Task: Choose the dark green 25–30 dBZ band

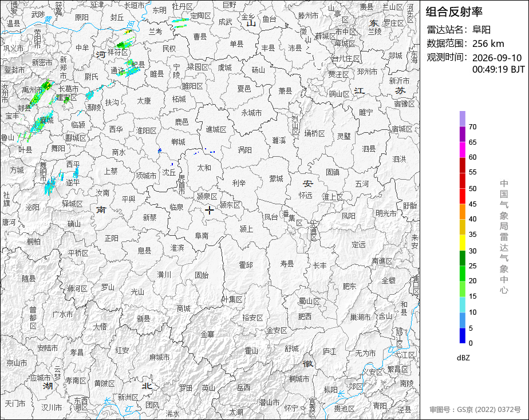Action: pos(462,258)
